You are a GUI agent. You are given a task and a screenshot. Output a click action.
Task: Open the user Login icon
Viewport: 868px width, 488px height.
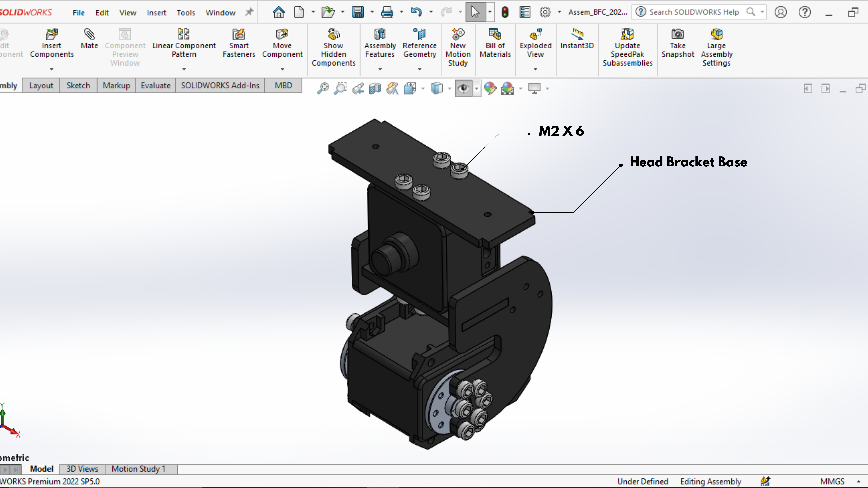(780, 12)
